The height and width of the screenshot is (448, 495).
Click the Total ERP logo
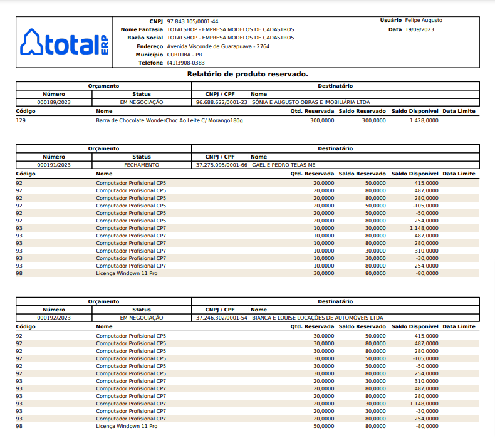(65, 42)
